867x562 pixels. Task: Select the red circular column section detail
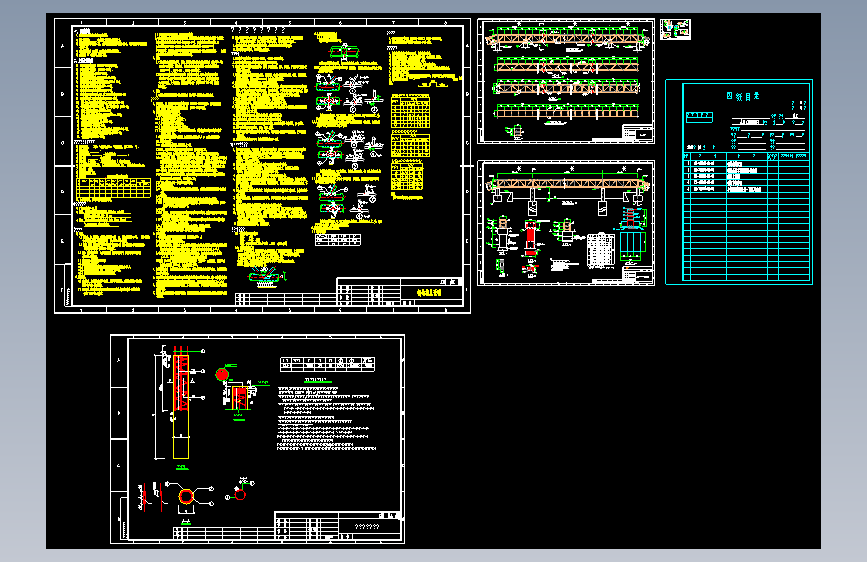pos(186,496)
